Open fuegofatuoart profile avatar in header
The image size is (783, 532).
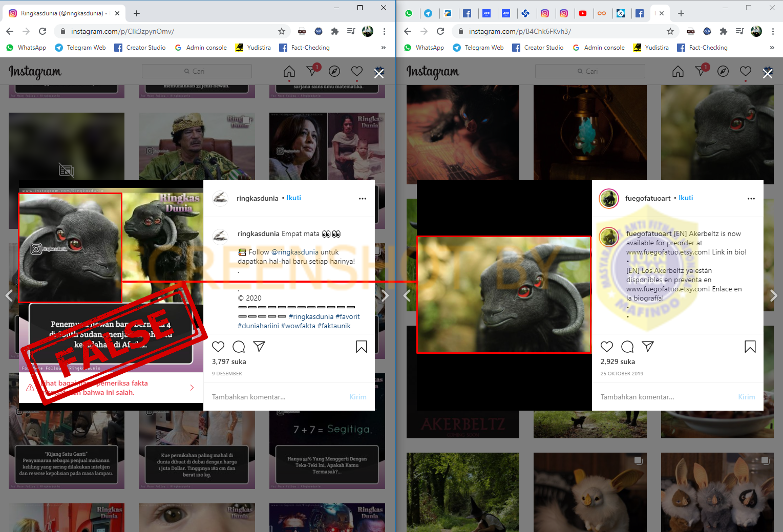pyautogui.click(x=609, y=199)
